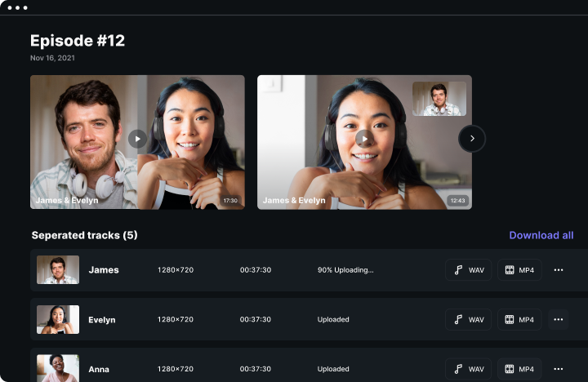Viewport: 588px width, 382px height.
Task: Download James's WAV audio track
Action: [469, 270]
